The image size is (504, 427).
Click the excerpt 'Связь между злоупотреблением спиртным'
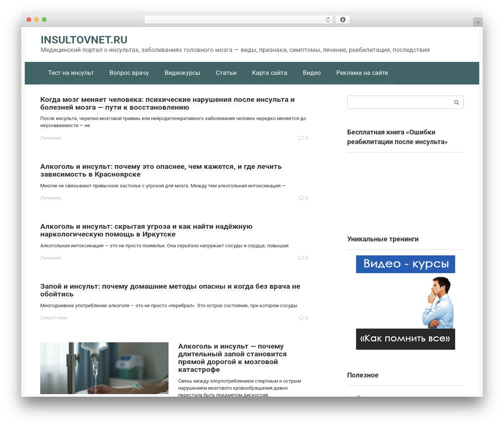239,388
